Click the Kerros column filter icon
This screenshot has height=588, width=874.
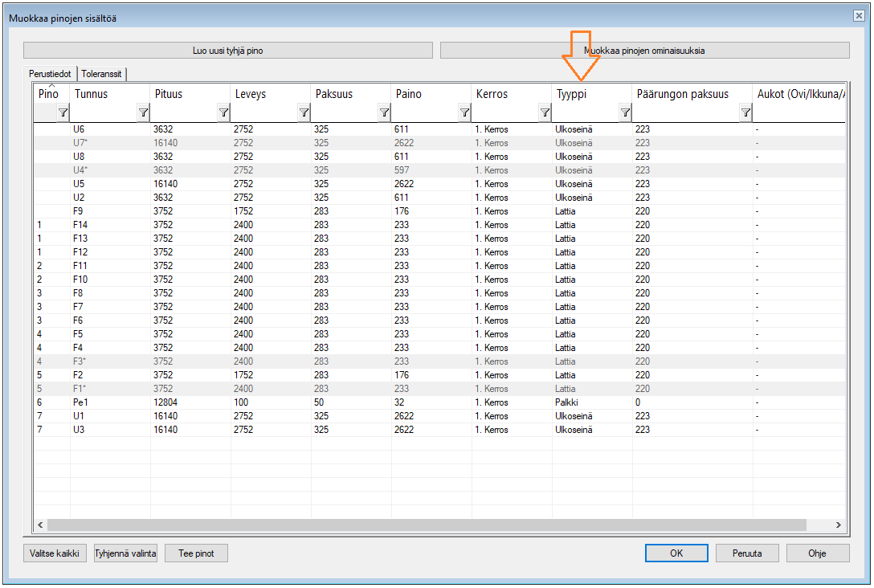(x=545, y=113)
